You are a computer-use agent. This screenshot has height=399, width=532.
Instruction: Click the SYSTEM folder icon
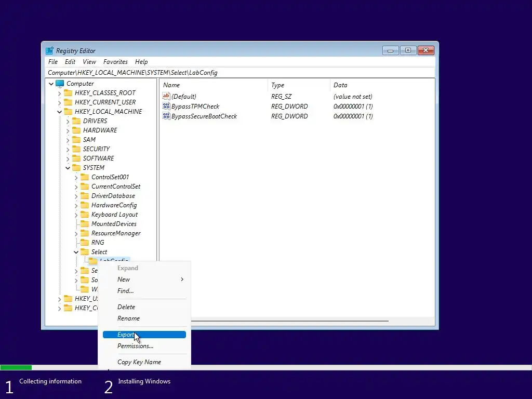pos(77,168)
